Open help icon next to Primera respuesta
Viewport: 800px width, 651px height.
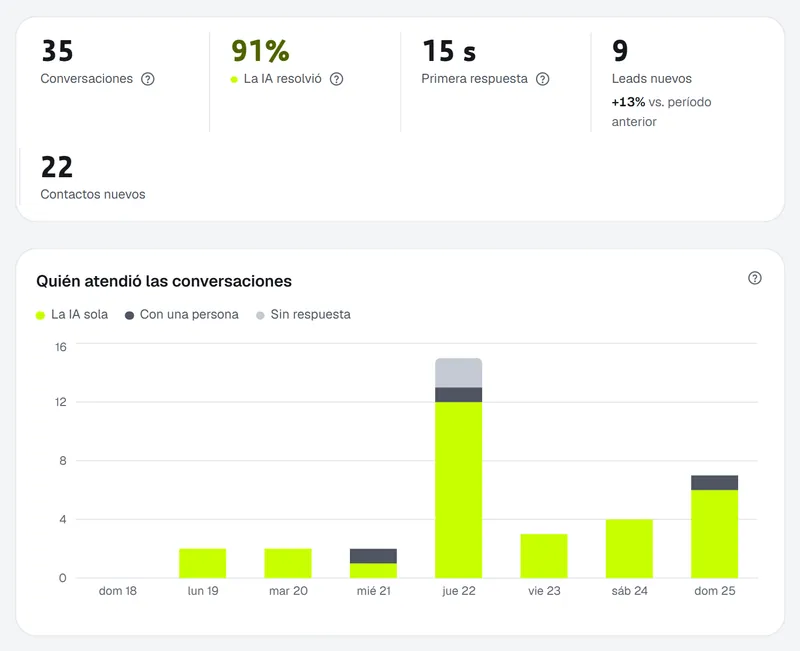(x=542, y=79)
